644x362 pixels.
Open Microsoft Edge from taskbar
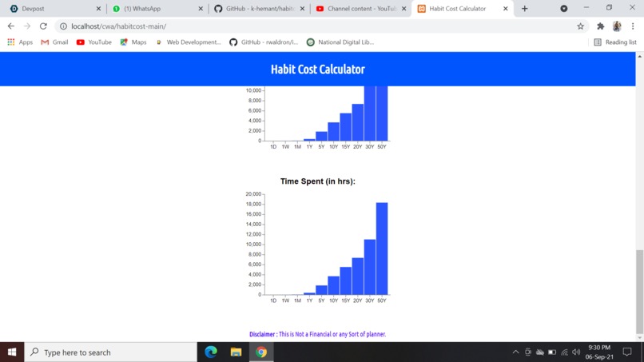point(211,352)
